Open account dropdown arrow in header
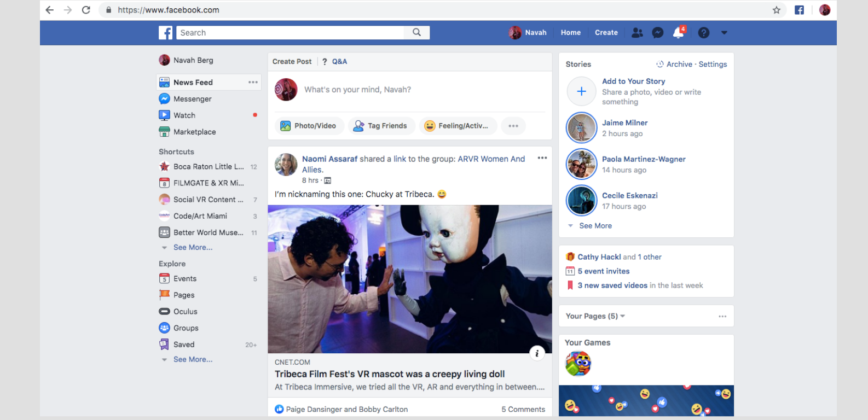This screenshot has width=868, height=420. coord(724,33)
